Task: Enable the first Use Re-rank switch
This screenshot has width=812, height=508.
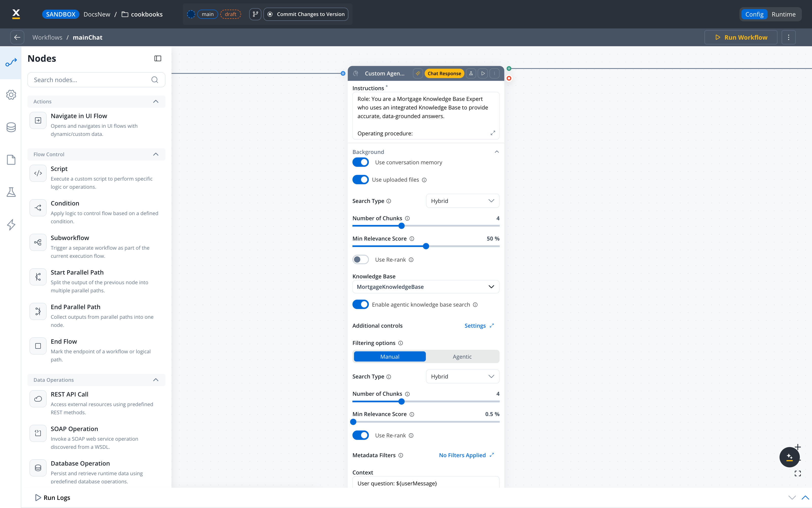Action: (x=360, y=259)
